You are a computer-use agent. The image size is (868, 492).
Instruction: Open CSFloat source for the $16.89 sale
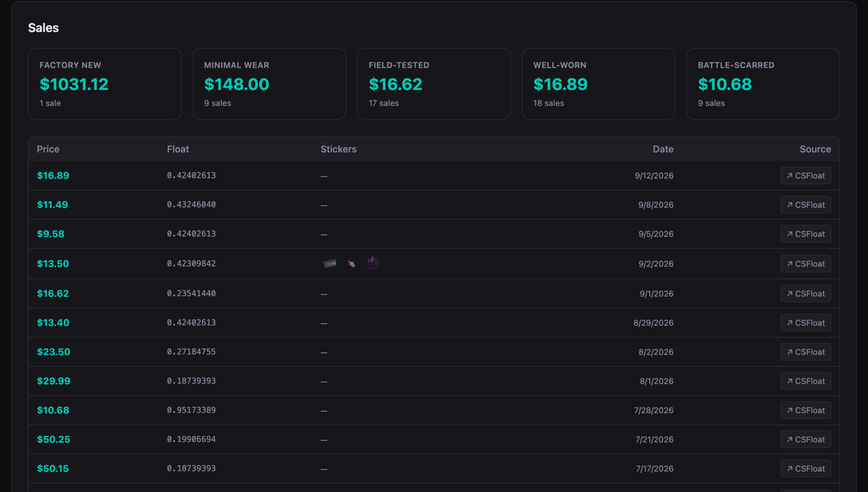click(805, 176)
